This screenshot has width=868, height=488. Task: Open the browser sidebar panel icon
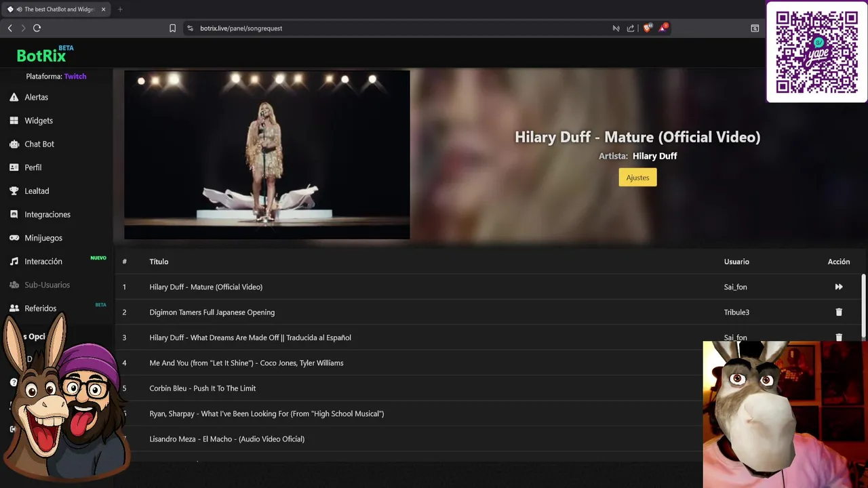(x=755, y=28)
